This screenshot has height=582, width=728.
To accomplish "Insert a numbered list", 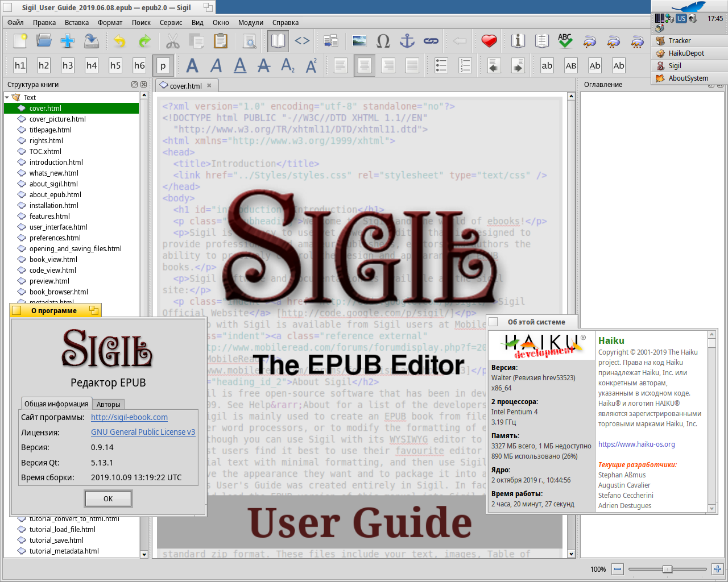I will pyautogui.click(x=465, y=65).
